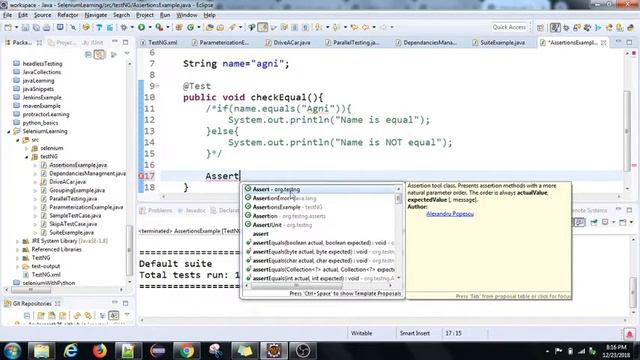Viewport: 640px width, 360px height.
Task: Open the Run button dropdown arrow
Action: [x=149, y=27]
